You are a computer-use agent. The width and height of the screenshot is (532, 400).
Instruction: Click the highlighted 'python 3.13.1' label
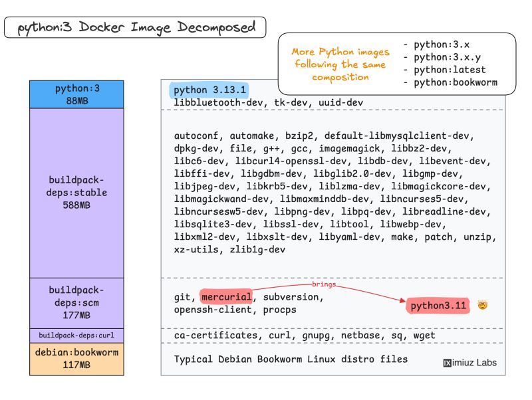click(209, 90)
